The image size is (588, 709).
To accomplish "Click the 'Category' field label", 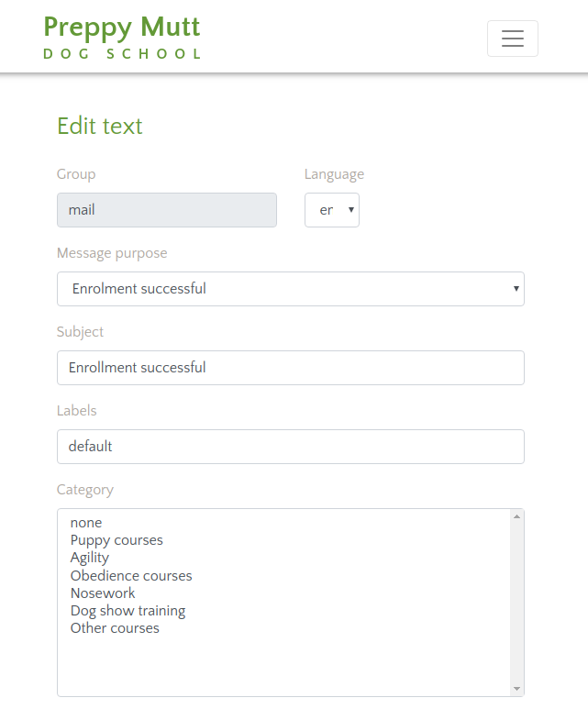I will click(85, 490).
